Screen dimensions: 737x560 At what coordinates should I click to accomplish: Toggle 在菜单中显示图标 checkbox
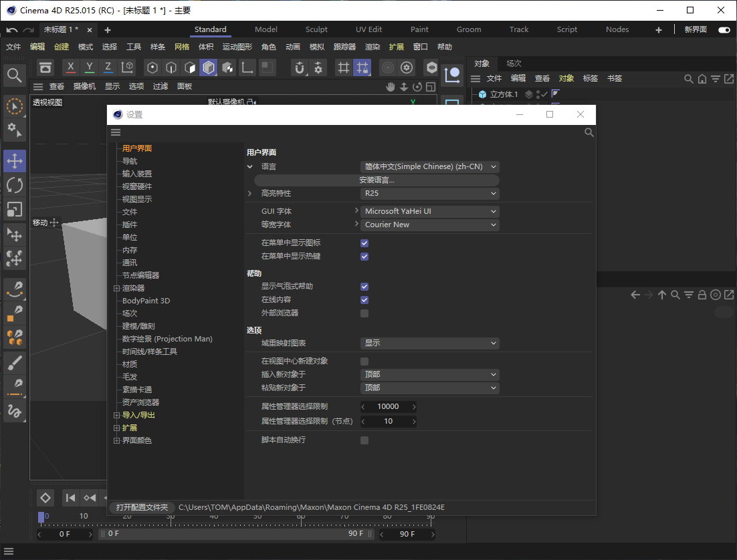[x=364, y=243]
